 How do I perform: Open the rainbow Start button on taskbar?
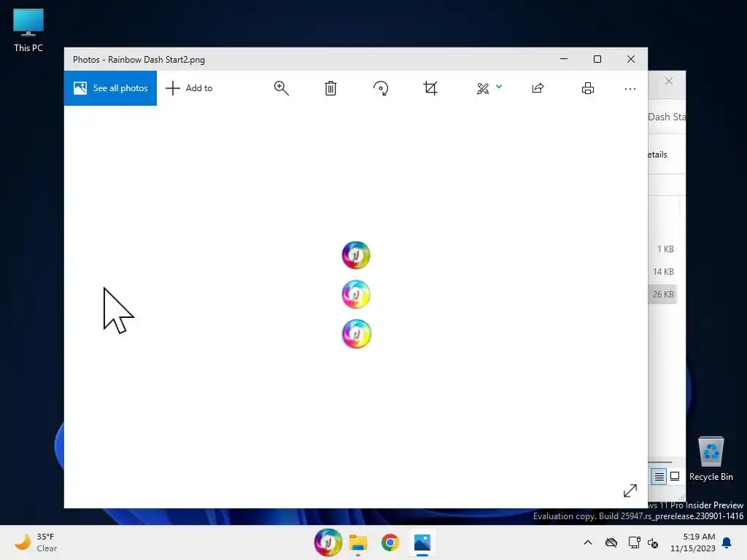click(328, 542)
